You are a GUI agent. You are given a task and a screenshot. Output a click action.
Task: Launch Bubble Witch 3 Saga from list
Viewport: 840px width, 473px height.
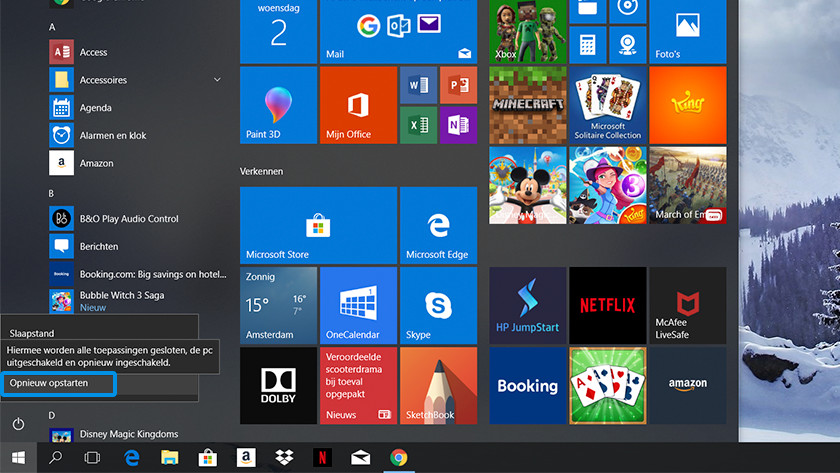137,301
